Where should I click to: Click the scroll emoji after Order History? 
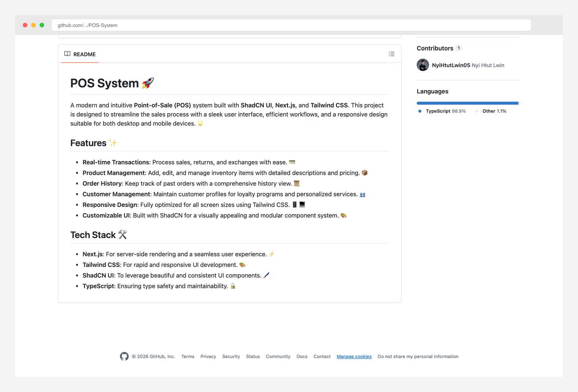297,183
